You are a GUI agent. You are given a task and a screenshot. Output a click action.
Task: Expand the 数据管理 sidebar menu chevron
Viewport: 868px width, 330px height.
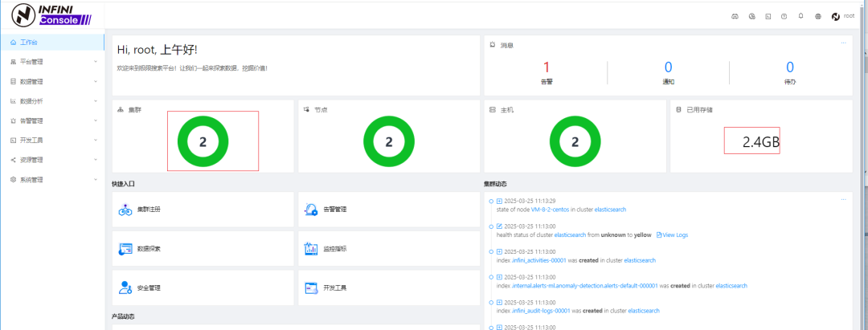(x=96, y=81)
